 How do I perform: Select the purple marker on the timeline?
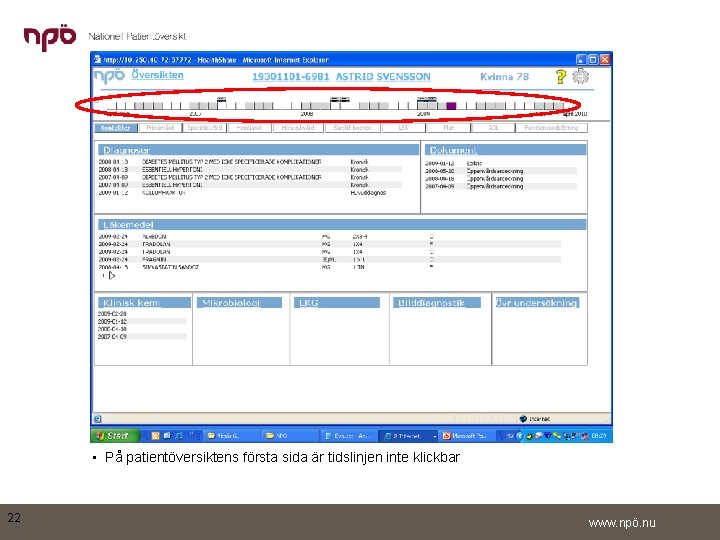click(x=451, y=106)
